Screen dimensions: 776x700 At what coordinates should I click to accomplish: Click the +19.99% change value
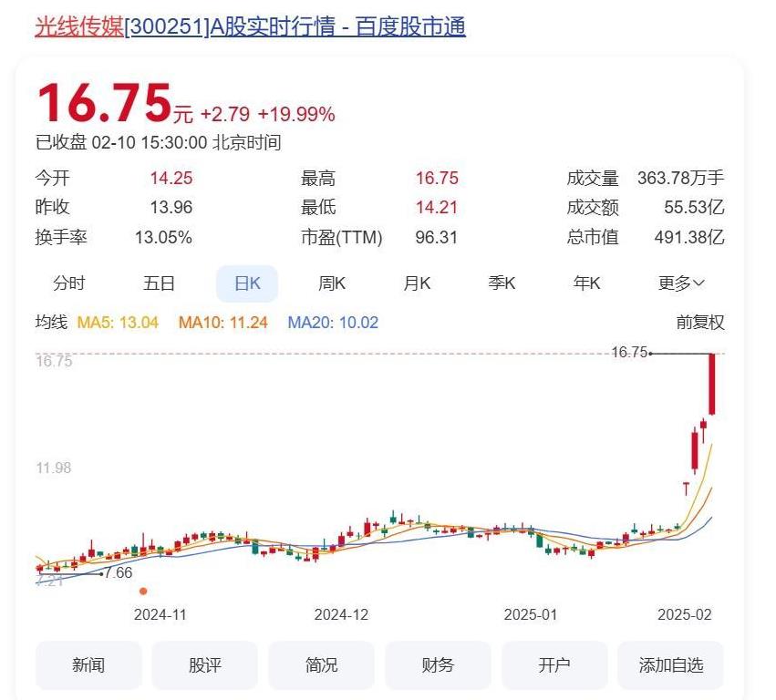(296, 114)
